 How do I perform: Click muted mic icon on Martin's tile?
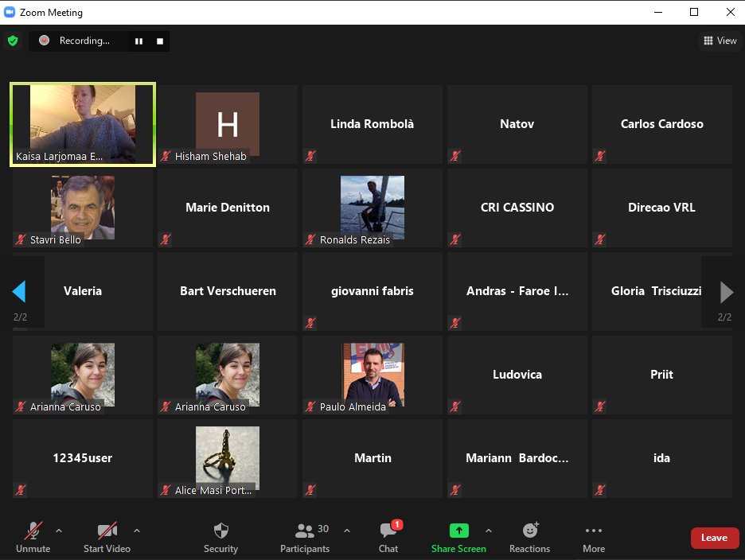(x=310, y=490)
